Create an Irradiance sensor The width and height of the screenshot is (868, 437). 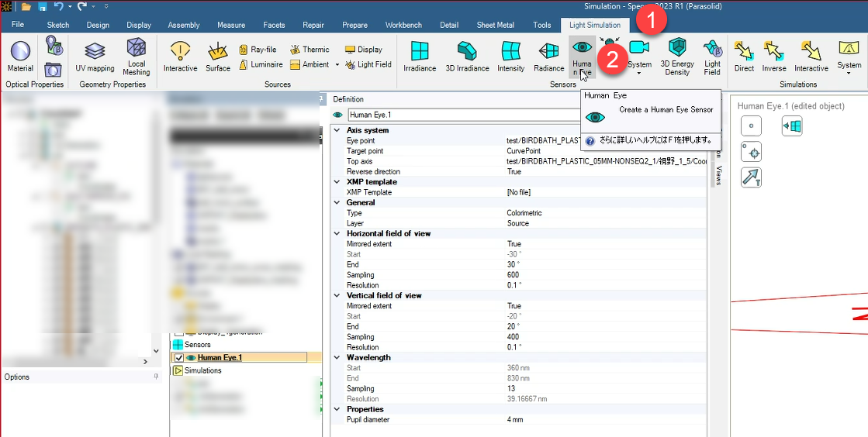(x=420, y=57)
